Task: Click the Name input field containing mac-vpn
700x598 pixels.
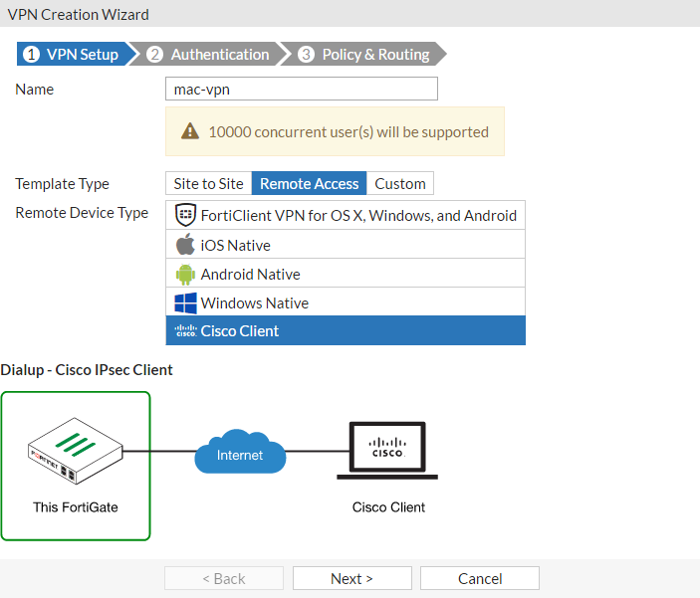Action: click(x=302, y=89)
